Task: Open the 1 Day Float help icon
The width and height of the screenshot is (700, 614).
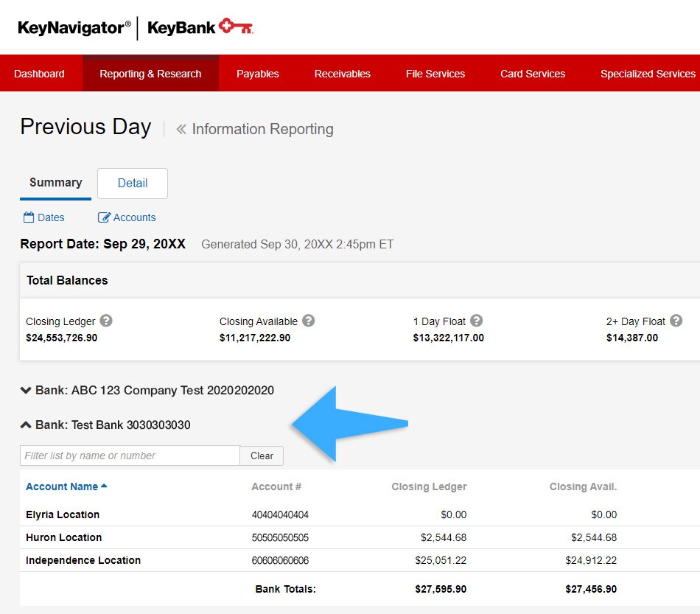Action: point(477,321)
